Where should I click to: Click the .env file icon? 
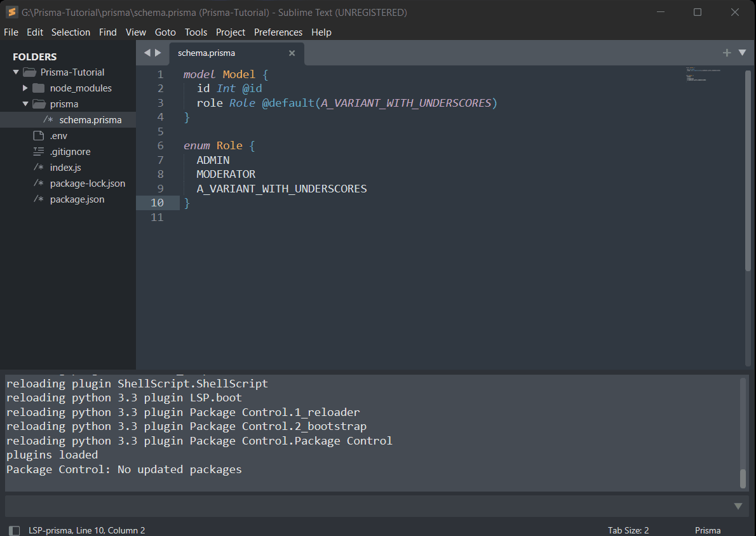pyautogui.click(x=38, y=135)
